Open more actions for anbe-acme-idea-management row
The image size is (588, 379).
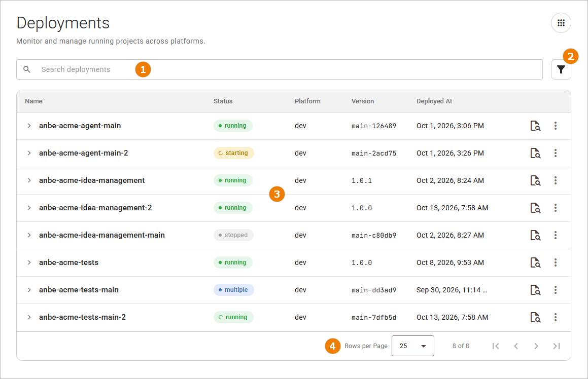[x=556, y=180]
